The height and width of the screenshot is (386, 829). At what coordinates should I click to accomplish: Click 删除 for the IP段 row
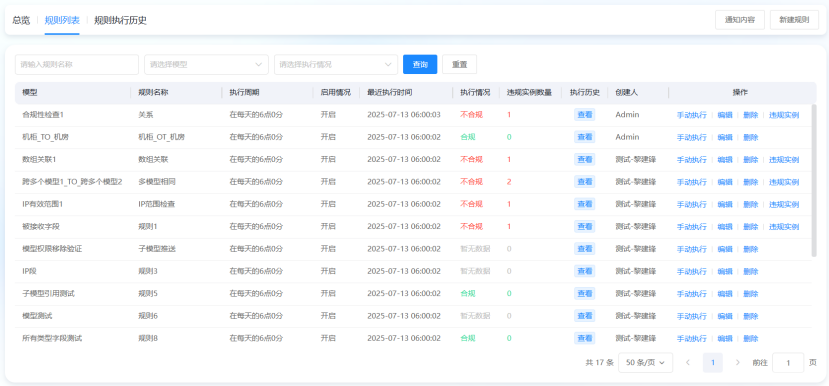click(751, 272)
